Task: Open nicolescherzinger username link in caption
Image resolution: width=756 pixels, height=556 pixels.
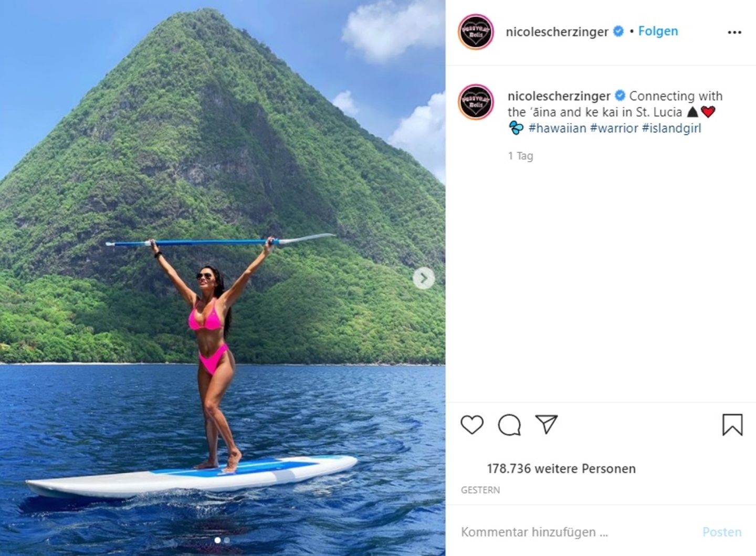Action: [559, 96]
